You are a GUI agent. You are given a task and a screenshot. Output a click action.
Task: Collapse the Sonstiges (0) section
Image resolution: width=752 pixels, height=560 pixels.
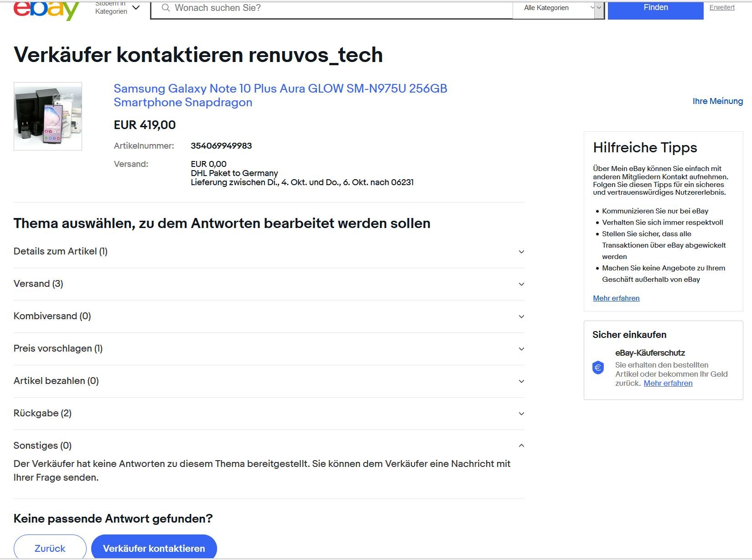pyautogui.click(x=269, y=446)
